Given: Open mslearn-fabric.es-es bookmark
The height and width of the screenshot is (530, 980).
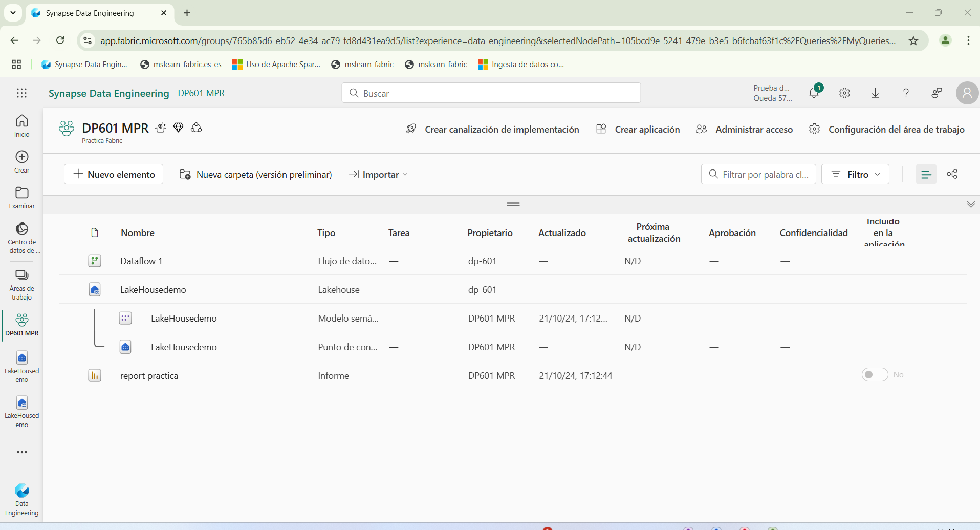Looking at the screenshot, I should (x=181, y=64).
